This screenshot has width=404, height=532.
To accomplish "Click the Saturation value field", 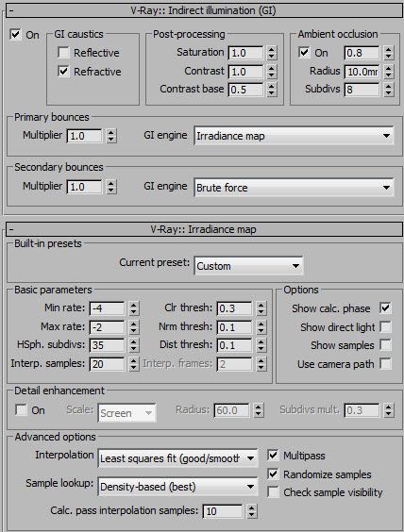I will (x=245, y=53).
